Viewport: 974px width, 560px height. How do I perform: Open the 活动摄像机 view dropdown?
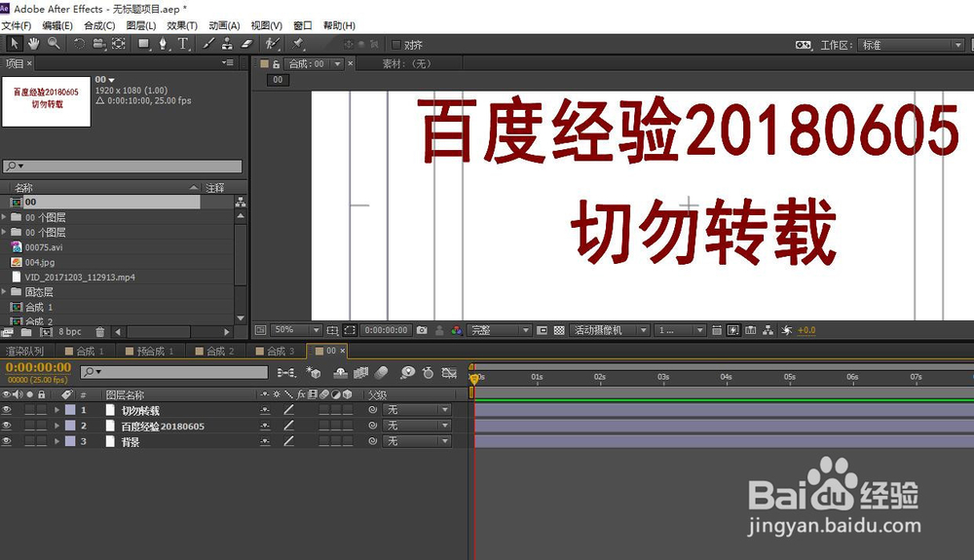tap(610, 330)
